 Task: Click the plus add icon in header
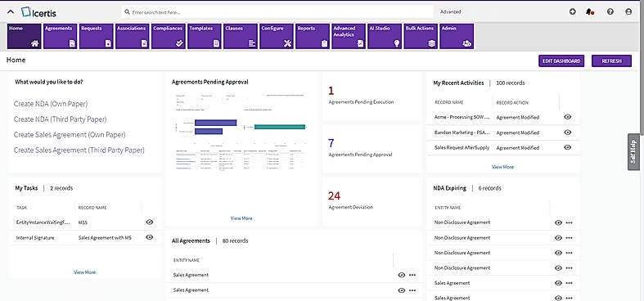(573, 12)
